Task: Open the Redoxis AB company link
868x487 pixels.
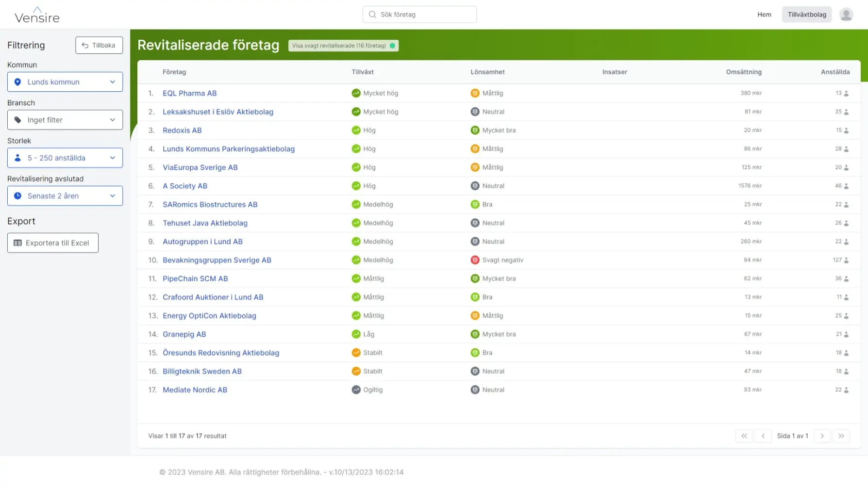Action: pos(182,130)
